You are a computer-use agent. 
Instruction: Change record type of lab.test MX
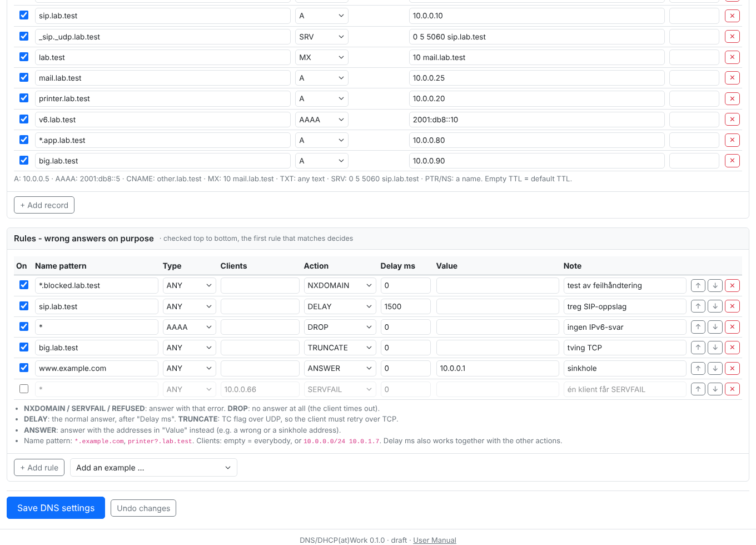pyautogui.click(x=322, y=57)
